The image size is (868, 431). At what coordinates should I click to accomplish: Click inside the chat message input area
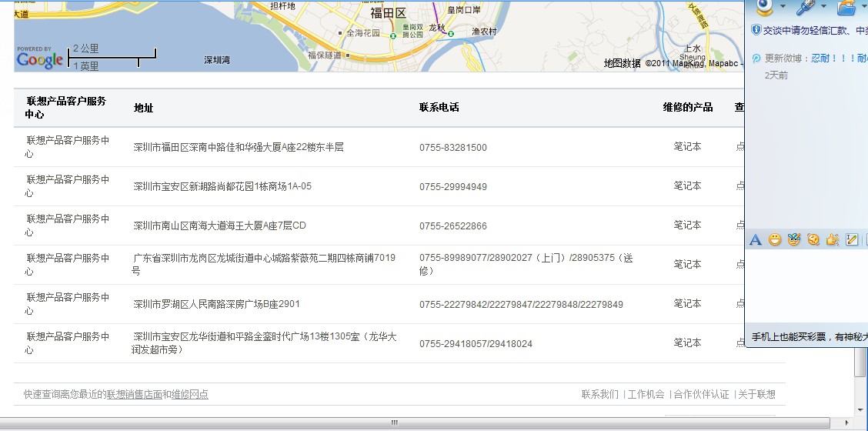[x=806, y=286]
